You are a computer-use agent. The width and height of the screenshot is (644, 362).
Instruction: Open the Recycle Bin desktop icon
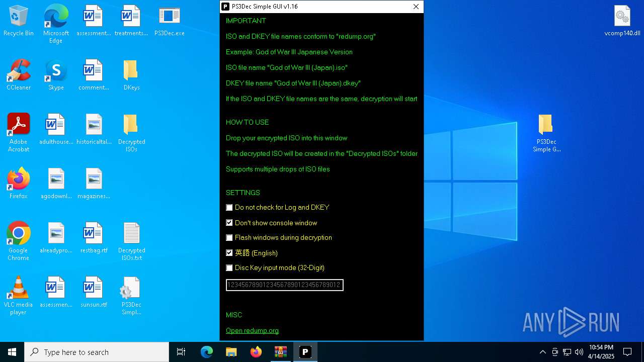tap(19, 21)
